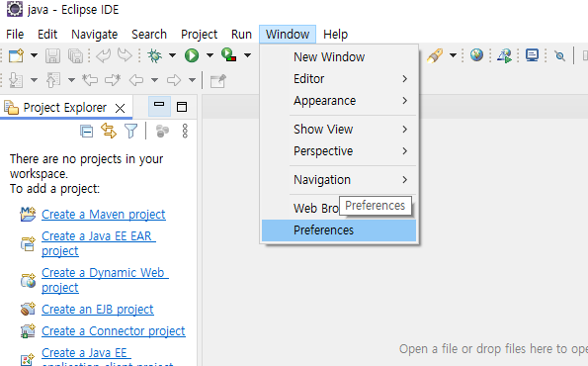Click the Last Edit Location icon

click(90, 80)
